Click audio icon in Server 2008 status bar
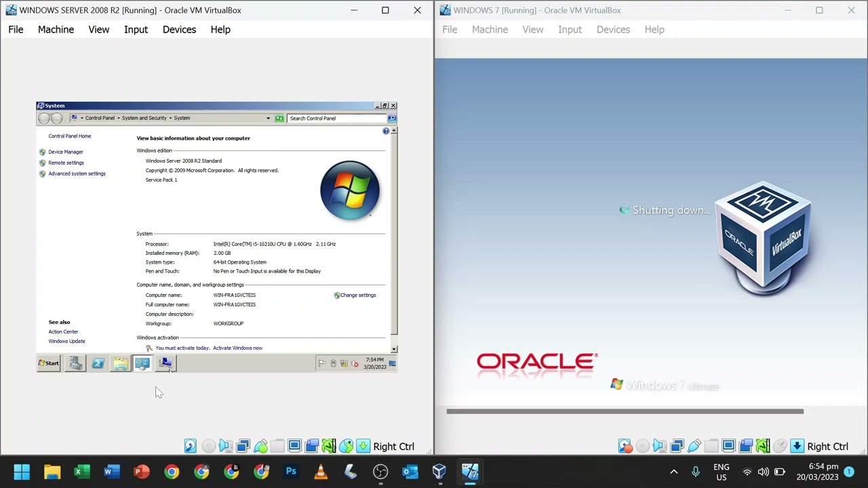This screenshot has width=868, height=488. click(225, 446)
